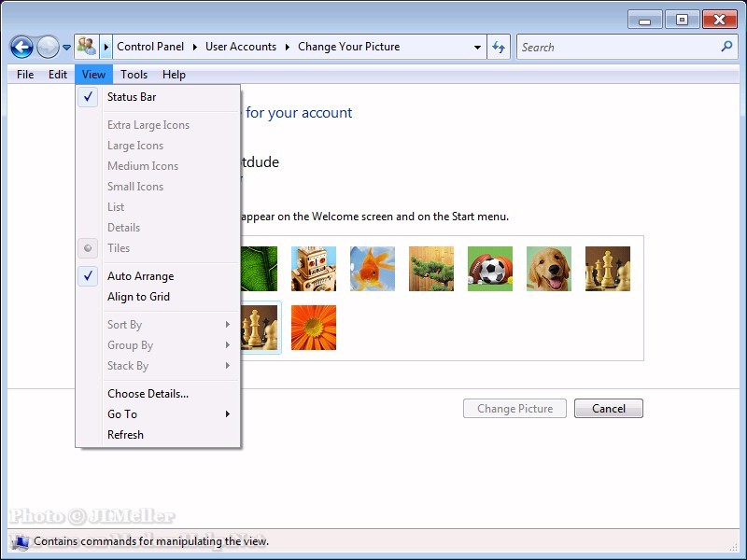Pick the golden puppy account picture
The image size is (747, 560).
[549, 269]
